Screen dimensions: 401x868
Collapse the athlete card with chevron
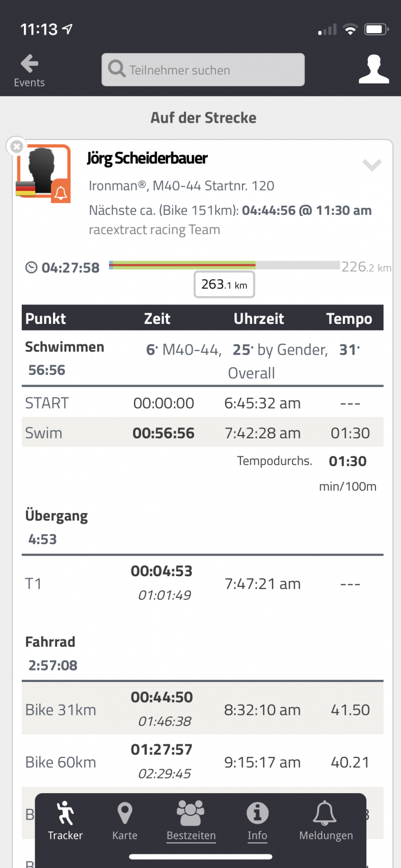[x=372, y=165]
